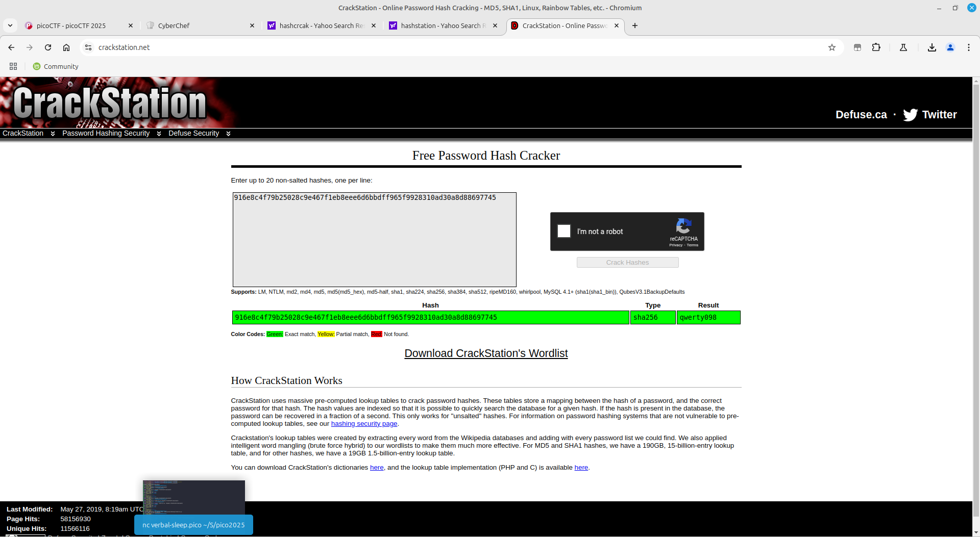The width and height of the screenshot is (980, 537).
Task: Open the downloads icon in toolbar
Action: point(932,47)
